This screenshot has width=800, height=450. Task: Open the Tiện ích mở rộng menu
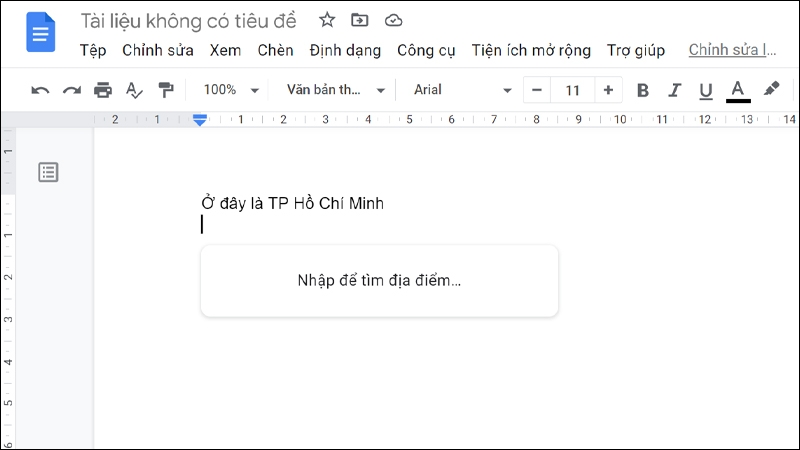pos(531,51)
